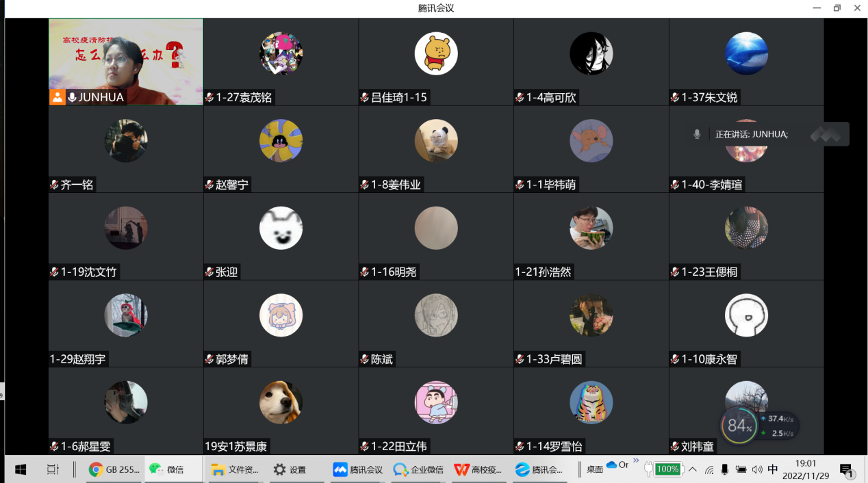Open Windows notification center
This screenshot has height=483, width=868.
pyautogui.click(x=847, y=470)
